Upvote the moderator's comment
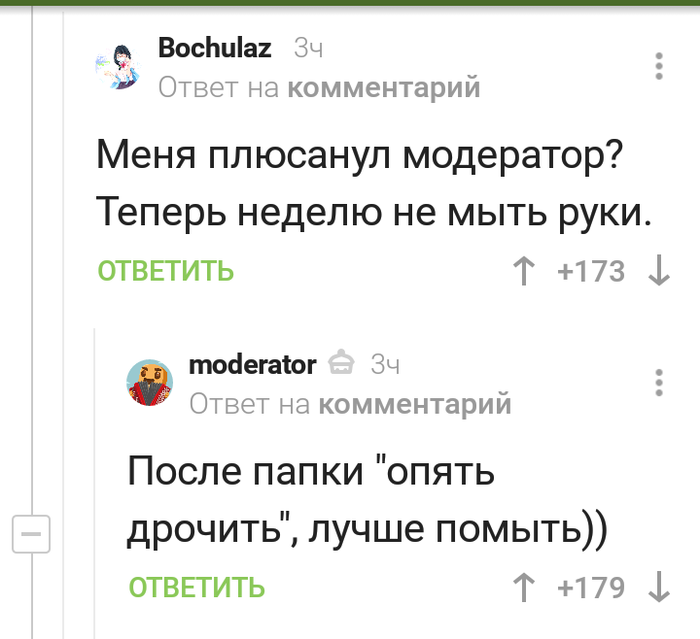The height and width of the screenshot is (639, 700). 522,587
